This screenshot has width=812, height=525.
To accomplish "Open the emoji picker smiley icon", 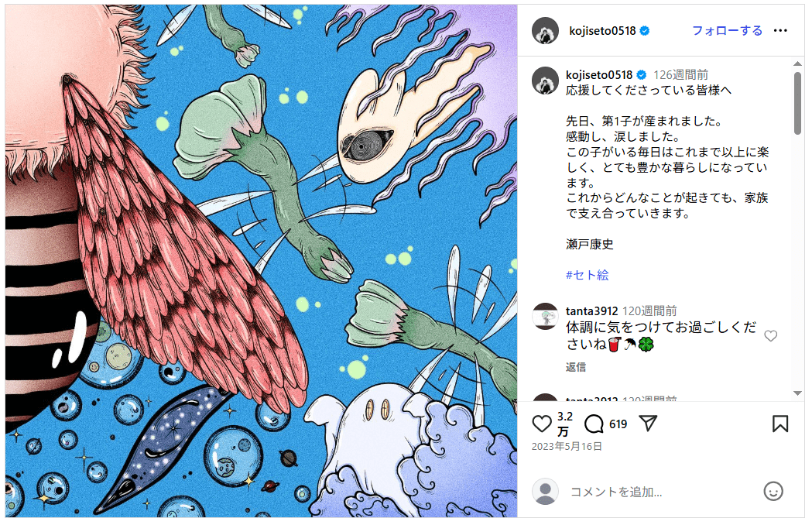I will coord(773,491).
